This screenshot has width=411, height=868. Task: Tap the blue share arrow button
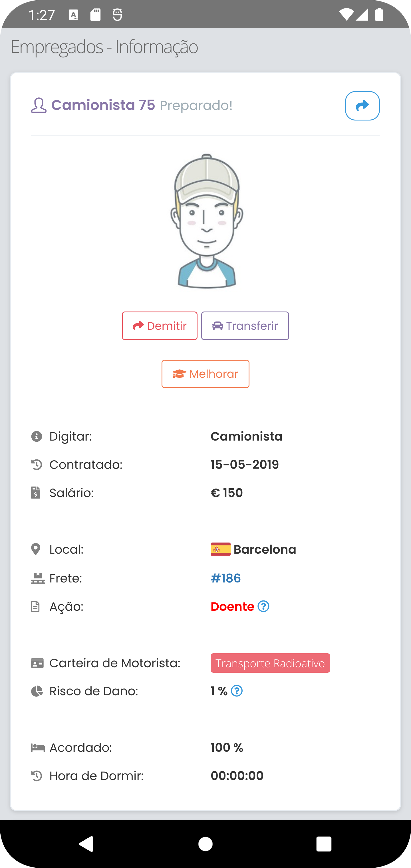coord(362,106)
